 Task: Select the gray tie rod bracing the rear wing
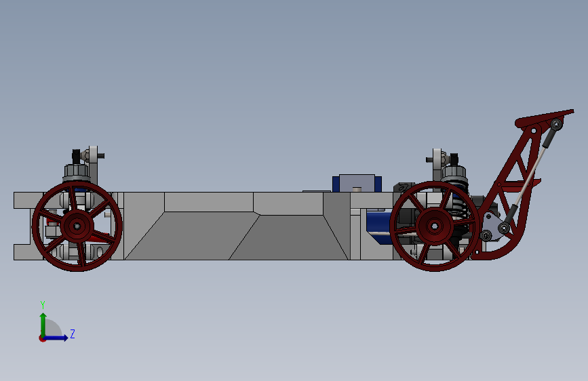[x=530, y=176]
